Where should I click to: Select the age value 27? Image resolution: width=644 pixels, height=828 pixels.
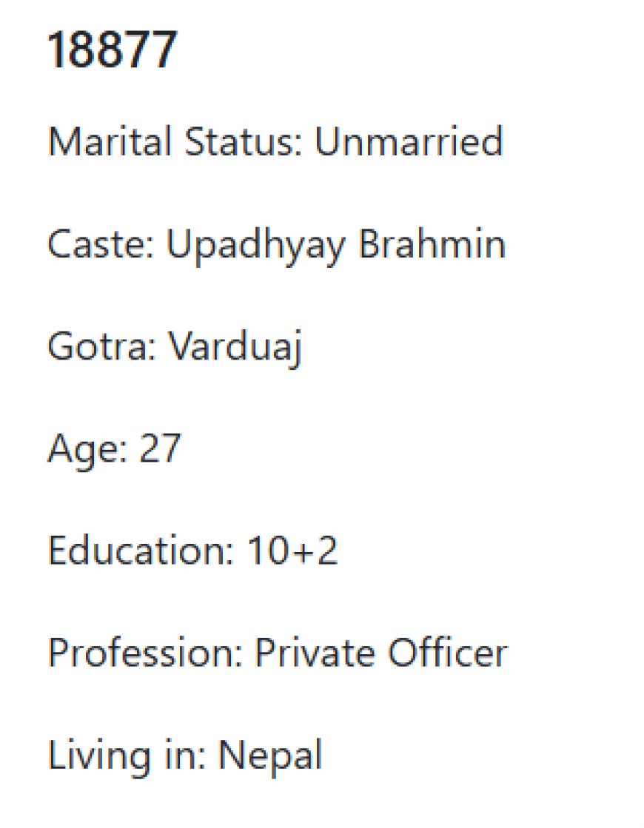160,448
